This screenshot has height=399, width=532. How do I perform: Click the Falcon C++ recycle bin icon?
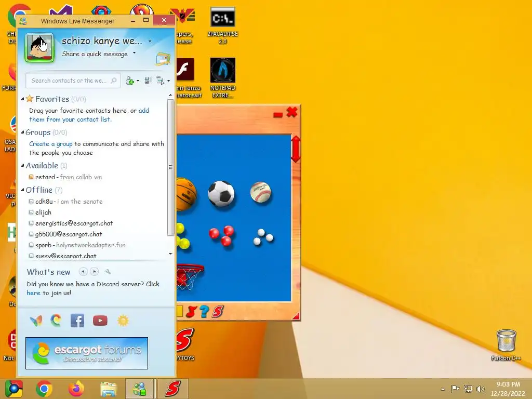click(x=506, y=345)
